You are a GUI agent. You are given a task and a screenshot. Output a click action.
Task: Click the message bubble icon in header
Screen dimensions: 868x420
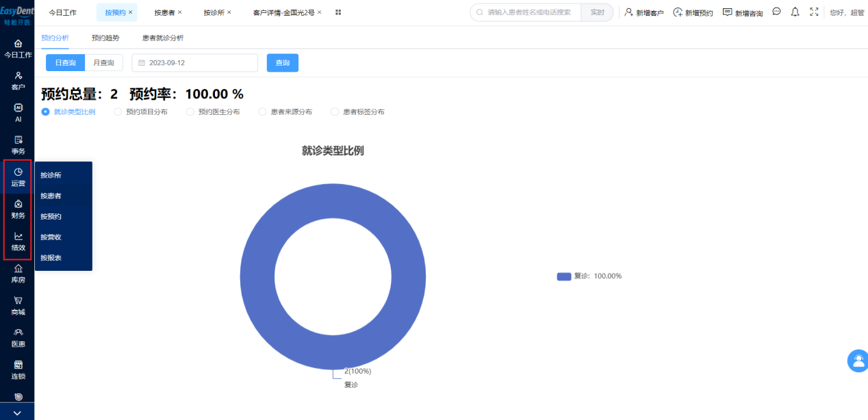point(776,12)
